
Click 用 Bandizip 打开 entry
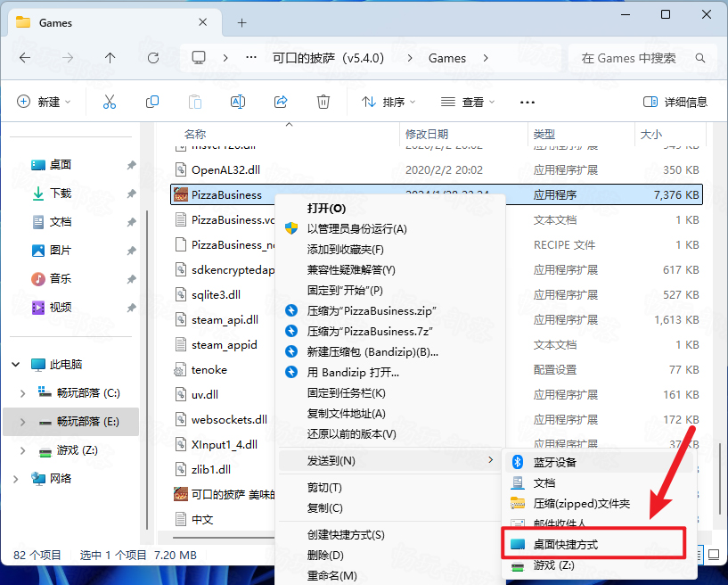click(x=390, y=372)
